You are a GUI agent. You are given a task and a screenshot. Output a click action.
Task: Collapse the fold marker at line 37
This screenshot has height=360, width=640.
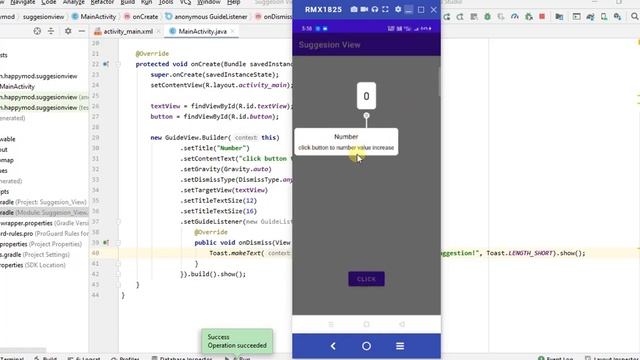click(x=118, y=222)
